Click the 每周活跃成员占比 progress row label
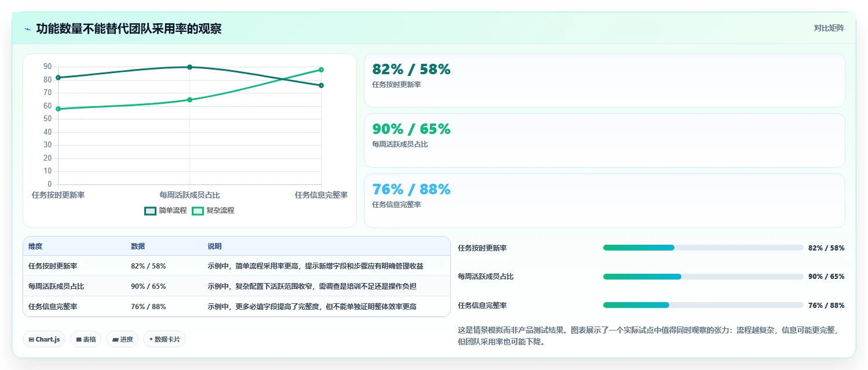 pos(486,277)
